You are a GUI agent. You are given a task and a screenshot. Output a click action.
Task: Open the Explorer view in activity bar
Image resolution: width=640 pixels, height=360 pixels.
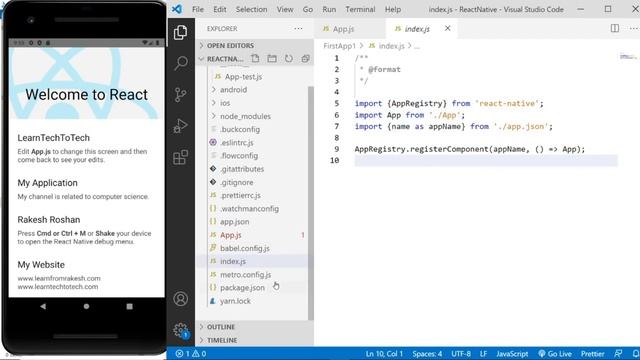coord(180,32)
